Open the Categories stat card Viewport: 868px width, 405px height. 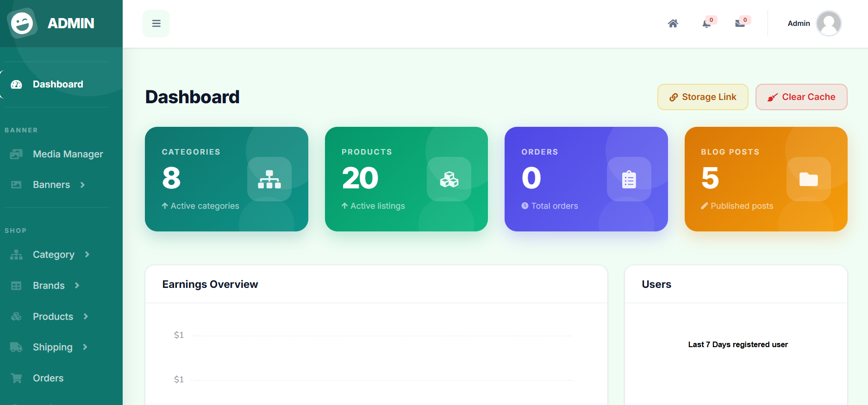[226, 179]
